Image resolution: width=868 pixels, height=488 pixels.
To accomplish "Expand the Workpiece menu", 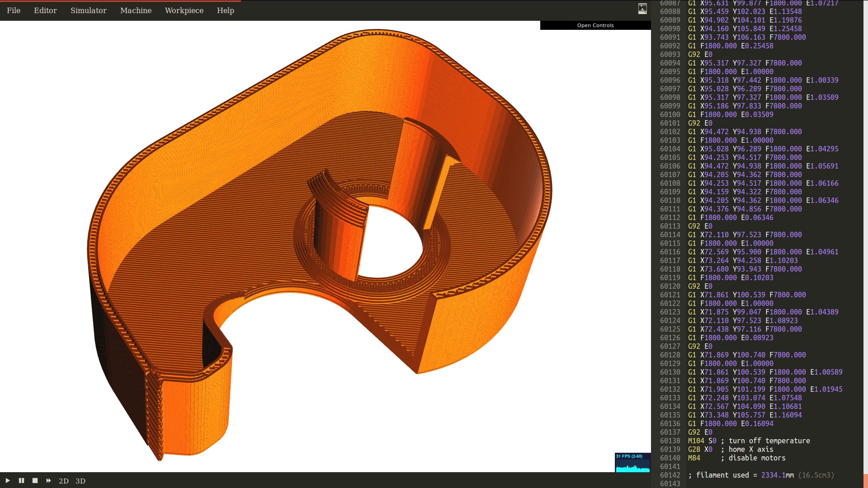I will (184, 10).
